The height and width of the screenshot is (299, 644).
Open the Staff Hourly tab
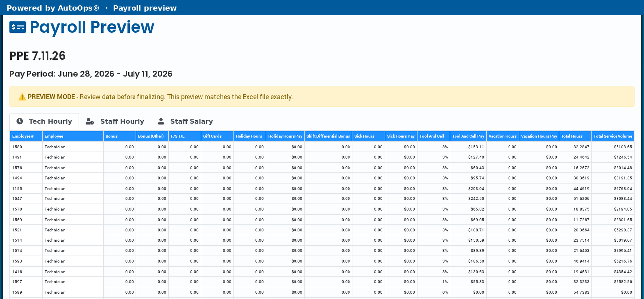(115, 121)
